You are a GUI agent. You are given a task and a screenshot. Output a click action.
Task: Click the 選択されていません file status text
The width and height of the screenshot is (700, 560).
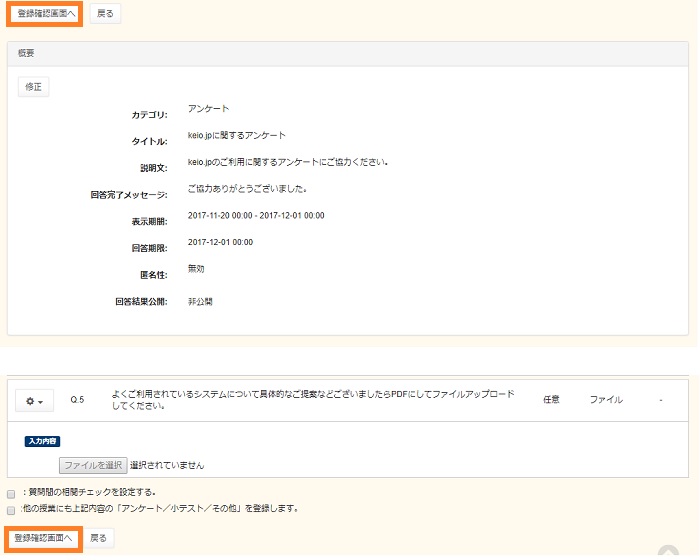pyautogui.click(x=167, y=466)
